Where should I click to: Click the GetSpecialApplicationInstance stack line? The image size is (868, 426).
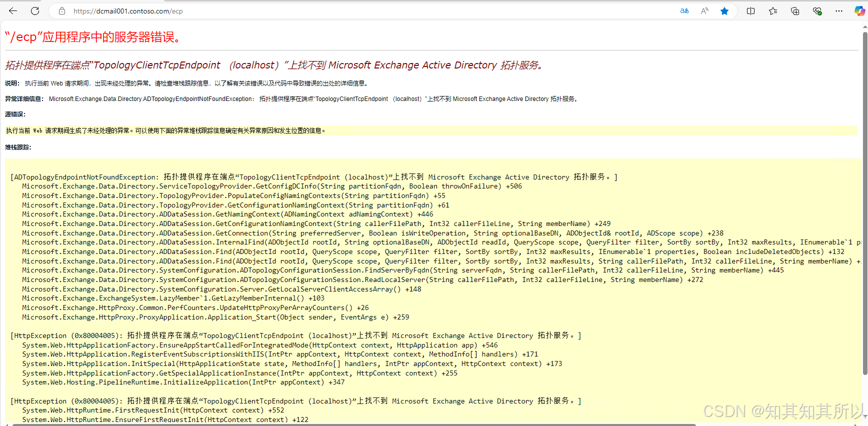(x=239, y=373)
